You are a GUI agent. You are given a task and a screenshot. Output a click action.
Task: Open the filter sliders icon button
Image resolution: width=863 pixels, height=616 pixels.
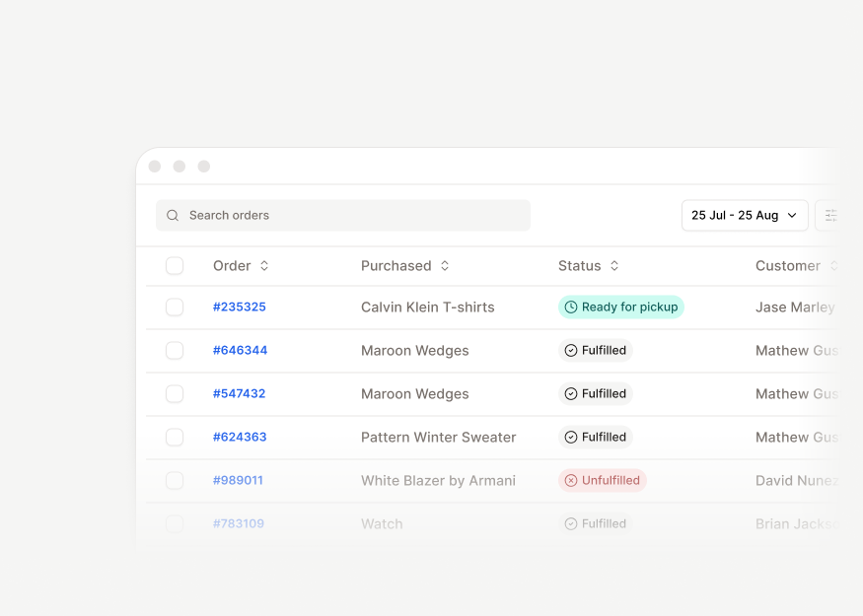click(830, 215)
